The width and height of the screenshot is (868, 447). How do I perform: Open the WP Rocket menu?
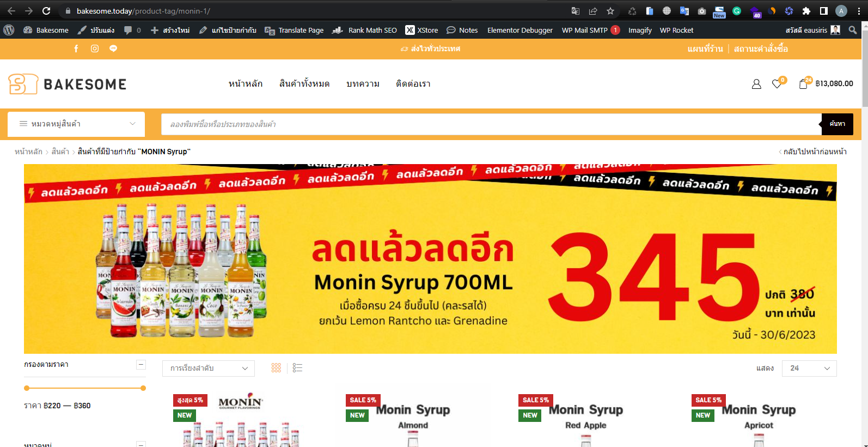click(x=676, y=30)
